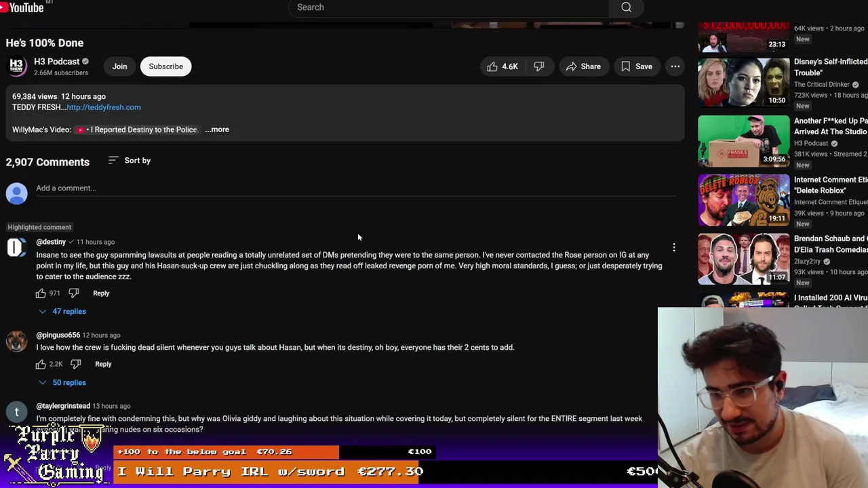Open the @destiny commenter avatar
The image size is (868, 488).
coord(17,247)
